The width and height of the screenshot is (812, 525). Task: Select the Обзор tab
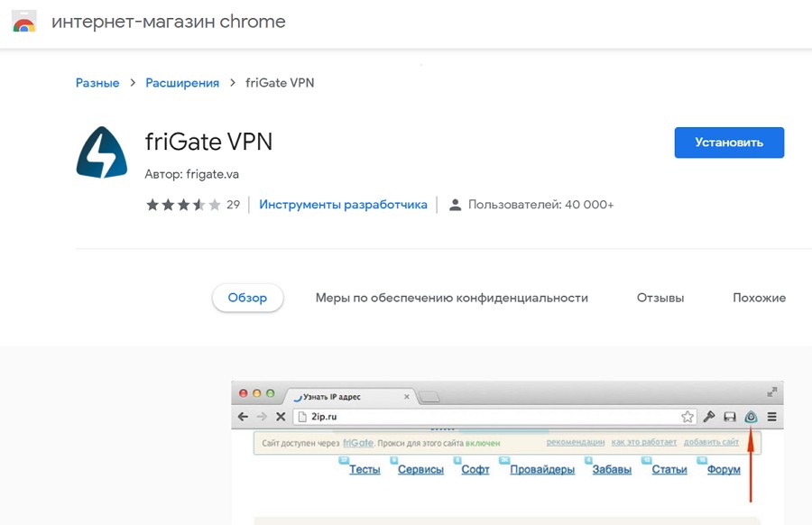[x=247, y=298]
